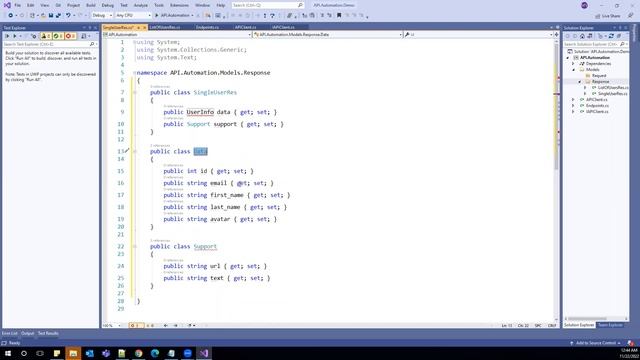Select the Request folder in Solution Explorer
Viewport: 640px width, 360px height.
[599, 76]
